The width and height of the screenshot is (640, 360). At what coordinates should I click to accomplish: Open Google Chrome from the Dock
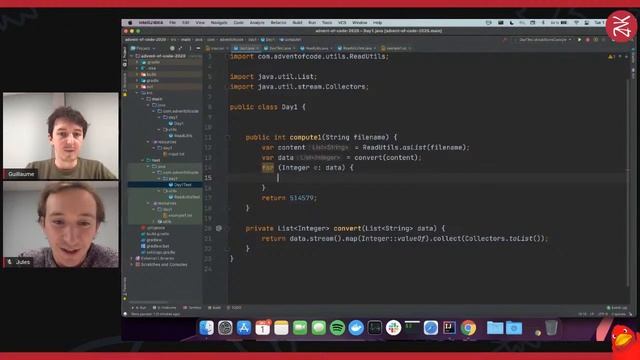468,328
